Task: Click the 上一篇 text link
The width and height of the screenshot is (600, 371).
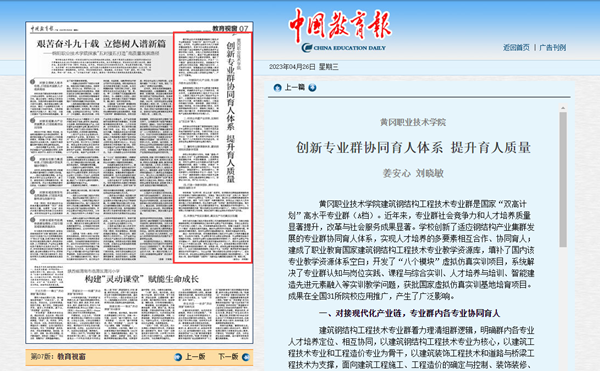Action: (295, 87)
